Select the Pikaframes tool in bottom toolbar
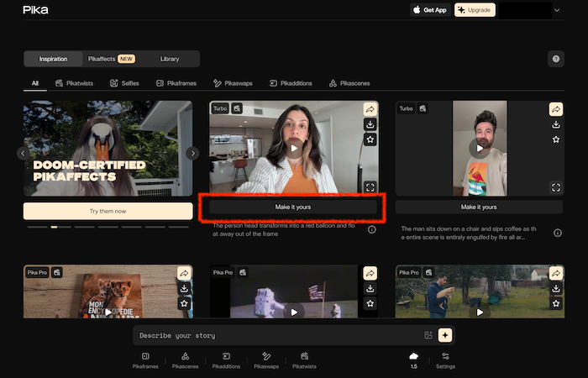The image size is (588, 378). [x=145, y=361]
